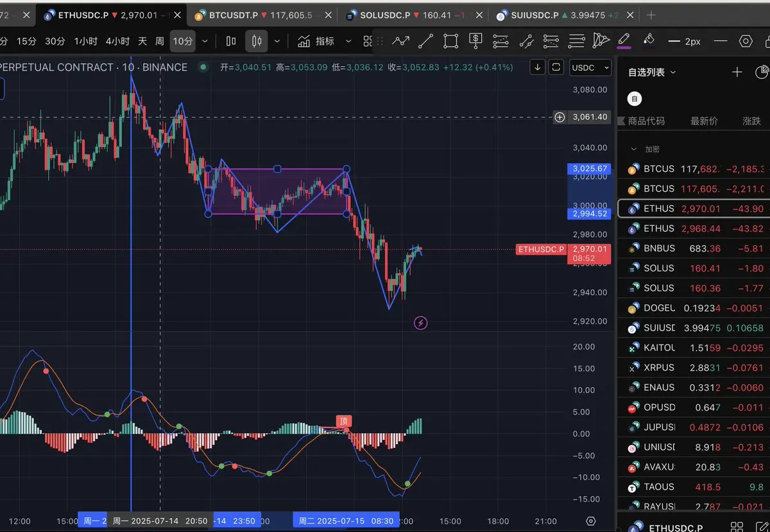This screenshot has height=532, width=770.
Task: Expand the chart type dropdown arrow
Action: pos(277,41)
